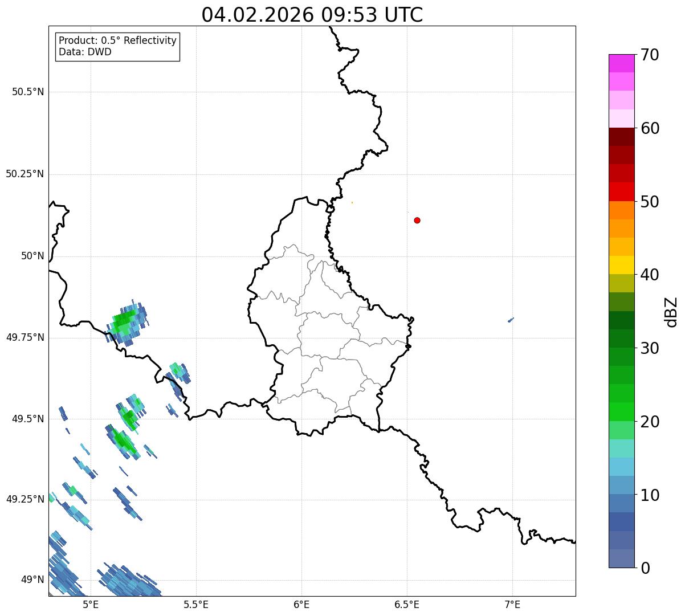Click the 5°E longitude label
The height and width of the screenshot is (616, 685).
(x=91, y=604)
